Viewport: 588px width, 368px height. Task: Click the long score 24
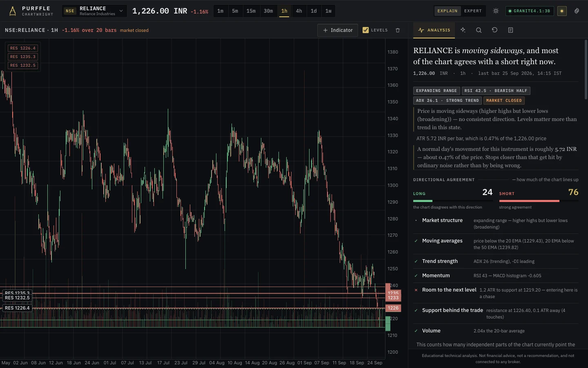click(488, 192)
